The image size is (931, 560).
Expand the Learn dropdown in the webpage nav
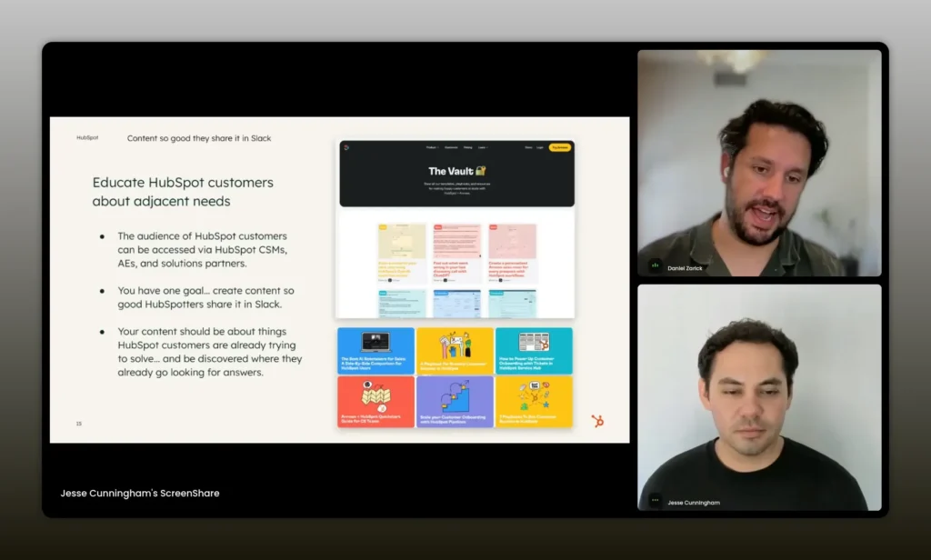point(483,146)
